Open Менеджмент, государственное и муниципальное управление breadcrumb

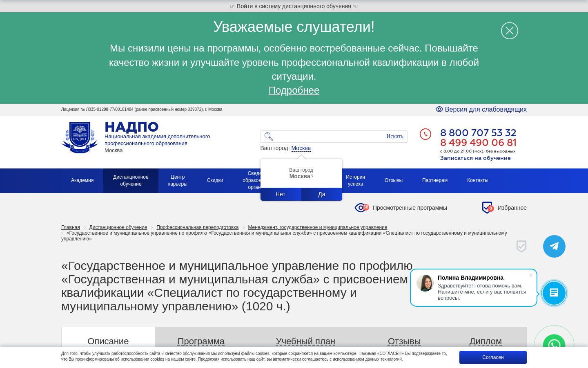317,227
